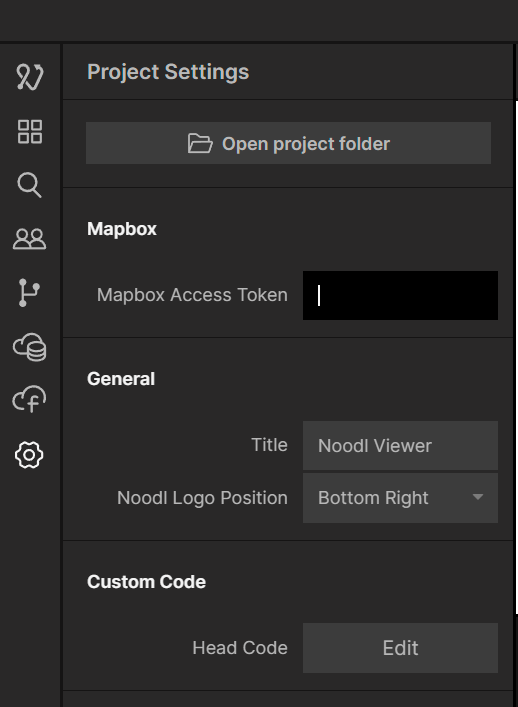518x707 pixels.
Task: Click the Mapbox section header
Action: coord(122,229)
